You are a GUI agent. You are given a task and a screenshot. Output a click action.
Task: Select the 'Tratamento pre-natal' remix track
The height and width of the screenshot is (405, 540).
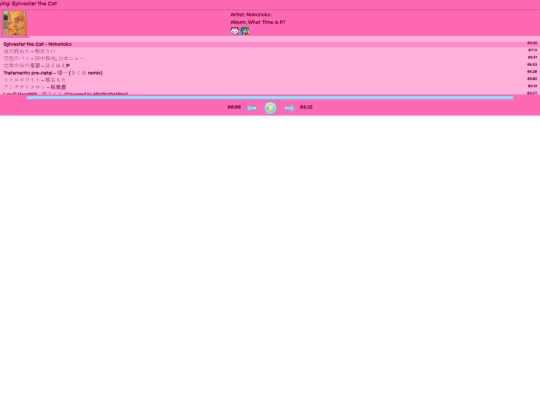270,73
